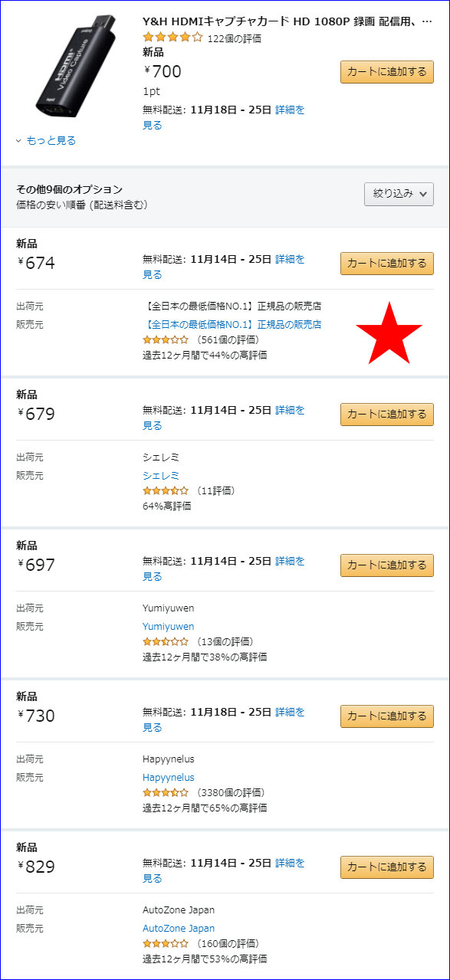Image resolution: width=450 pixels, height=980 pixels.
Task: Open 【全日本の最低価格NO.1】 seller link
Action: (x=232, y=325)
